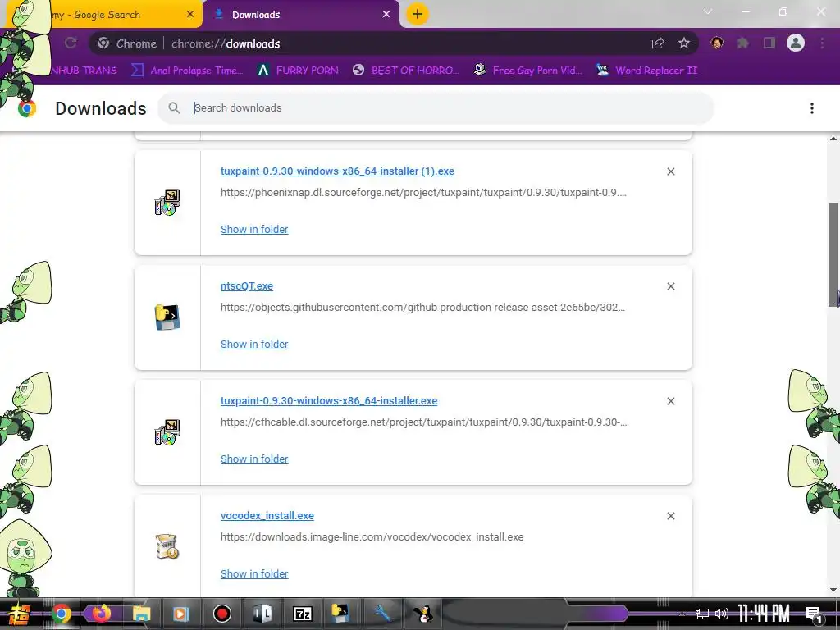Remove ntscQT.exe from downloads list
Viewport: 840px width, 630px height.
pyautogui.click(x=671, y=286)
